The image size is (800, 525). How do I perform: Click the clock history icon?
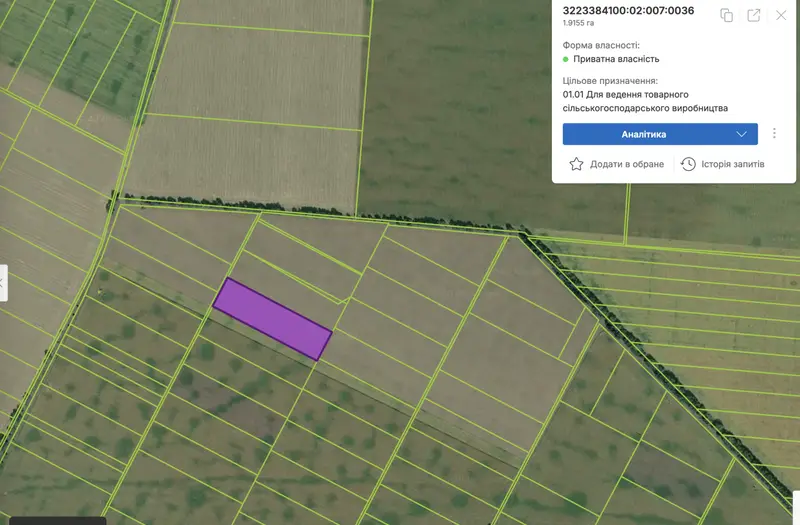pyautogui.click(x=688, y=164)
